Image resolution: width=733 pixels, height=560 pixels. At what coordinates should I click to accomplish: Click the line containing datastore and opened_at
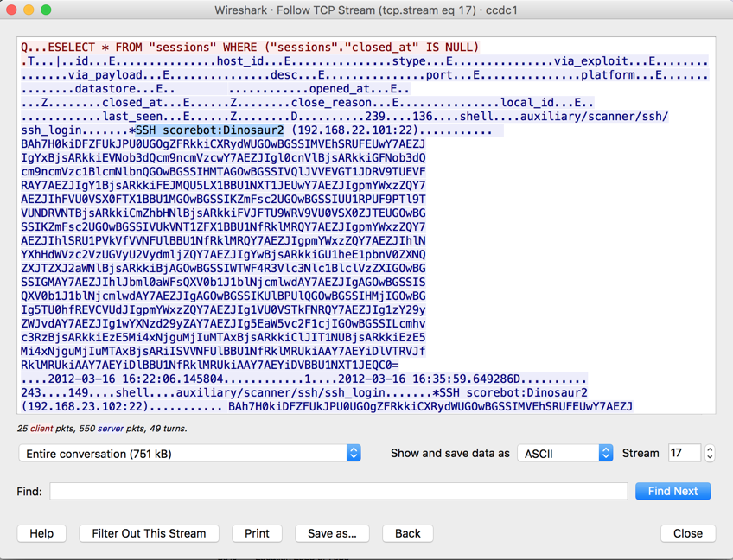coord(215,89)
